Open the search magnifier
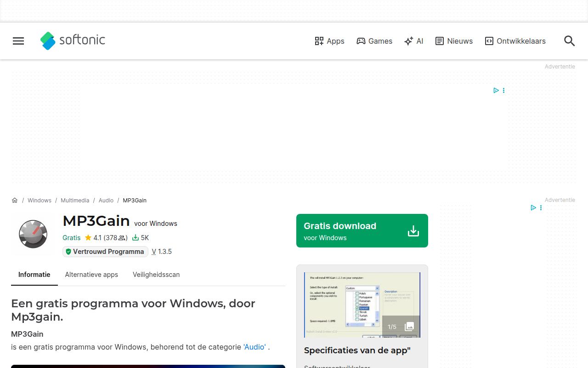 click(569, 41)
